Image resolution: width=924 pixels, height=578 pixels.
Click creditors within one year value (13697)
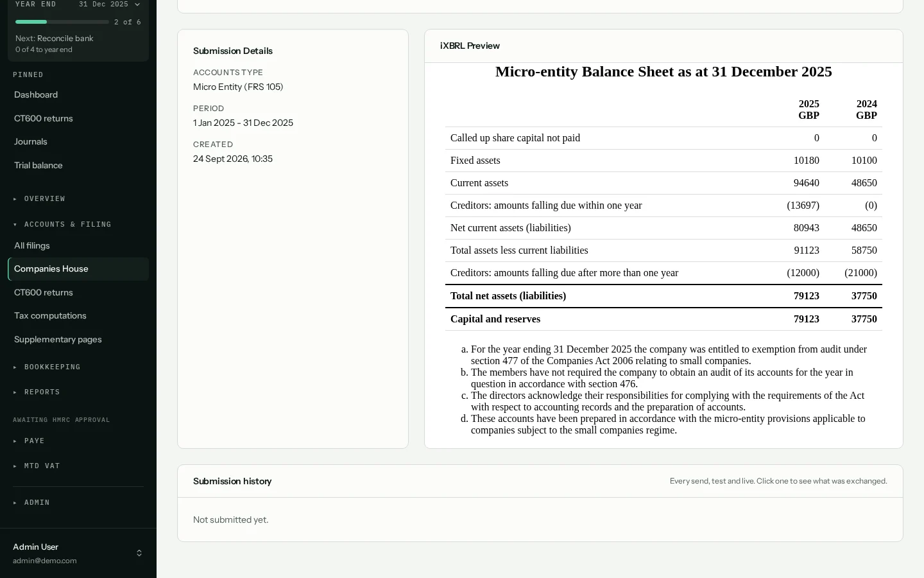point(803,206)
